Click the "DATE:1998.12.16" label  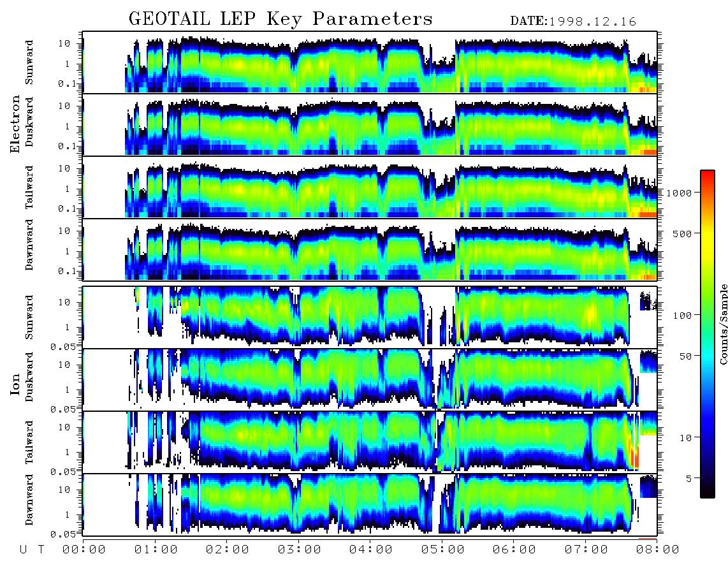[573, 22]
